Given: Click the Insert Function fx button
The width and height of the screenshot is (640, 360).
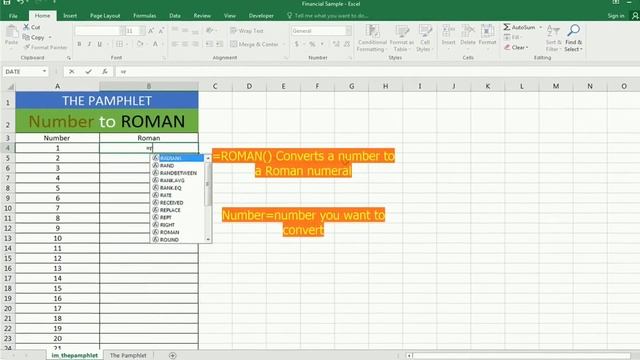Looking at the screenshot, I should click(105, 71).
